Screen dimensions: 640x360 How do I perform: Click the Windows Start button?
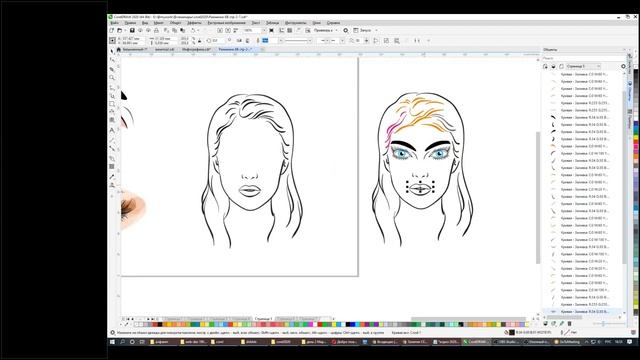tap(112, 342)
